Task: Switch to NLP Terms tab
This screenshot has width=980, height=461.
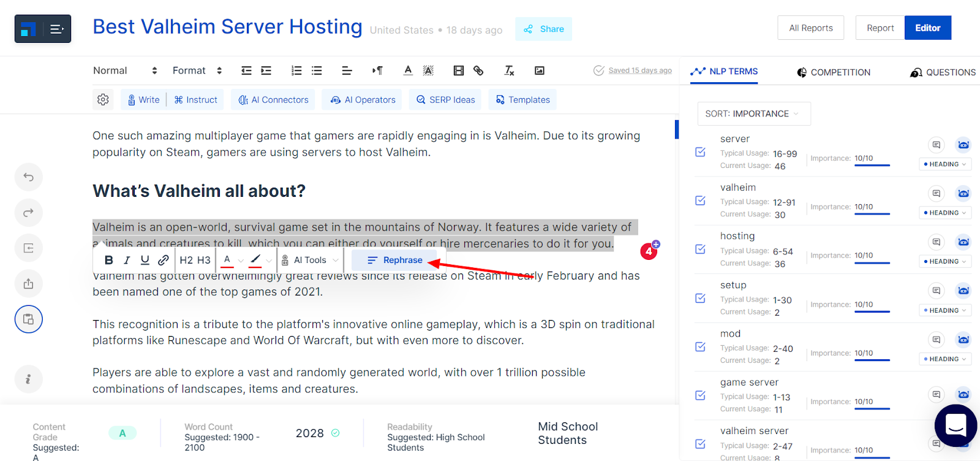Action: (x=724, y=72)
